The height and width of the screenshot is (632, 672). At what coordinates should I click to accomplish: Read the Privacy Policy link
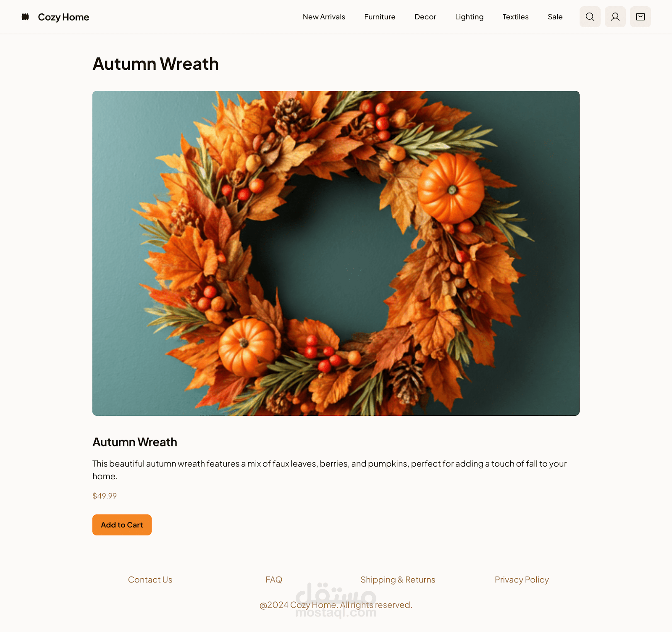(x=522, y=580)
